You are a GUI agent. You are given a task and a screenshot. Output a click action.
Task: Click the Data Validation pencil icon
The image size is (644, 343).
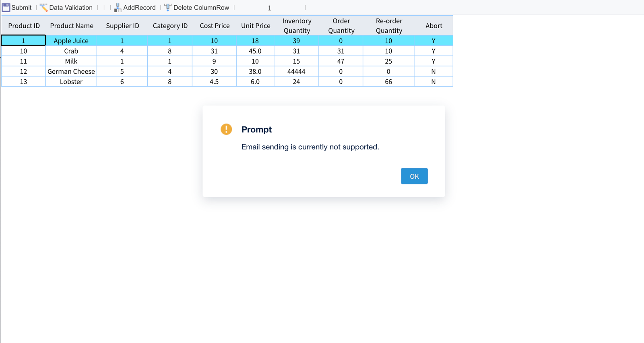(43, 8)
